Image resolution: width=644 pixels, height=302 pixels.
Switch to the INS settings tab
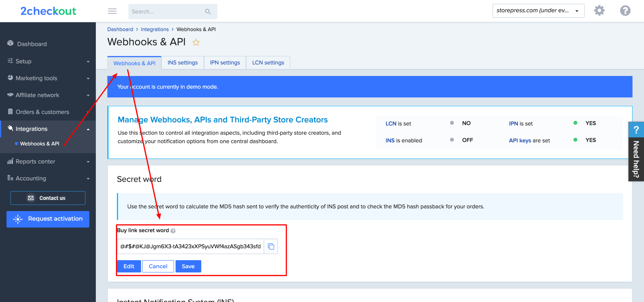tap(182, 62)
